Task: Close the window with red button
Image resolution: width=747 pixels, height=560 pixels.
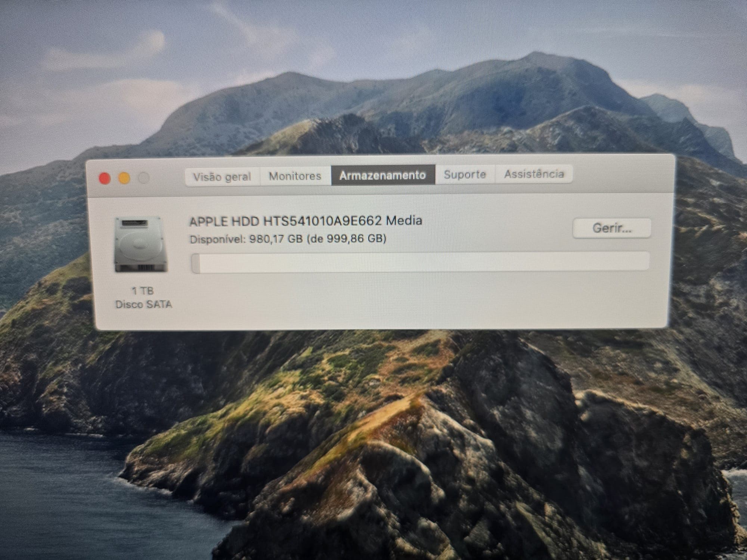Action: 105,178
